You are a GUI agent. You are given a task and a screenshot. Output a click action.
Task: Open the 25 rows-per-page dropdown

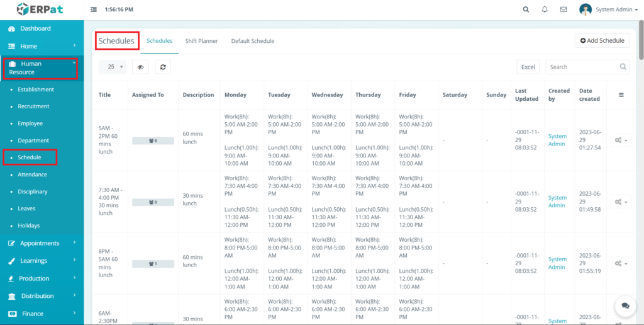pos(113,67)
